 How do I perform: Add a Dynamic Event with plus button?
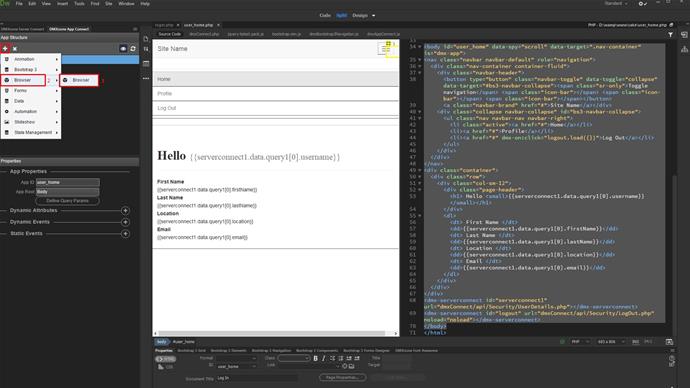tap(125, 222)
